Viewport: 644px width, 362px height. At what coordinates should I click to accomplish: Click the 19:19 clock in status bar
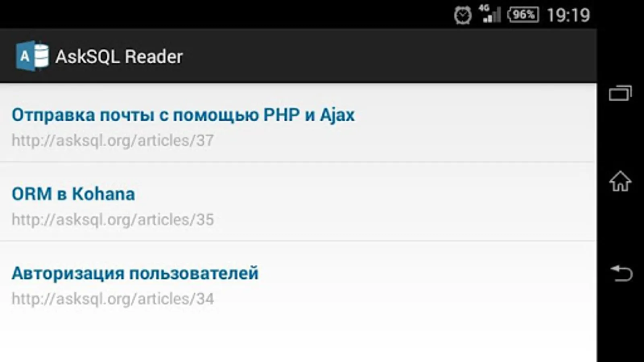tap(568, 15)
